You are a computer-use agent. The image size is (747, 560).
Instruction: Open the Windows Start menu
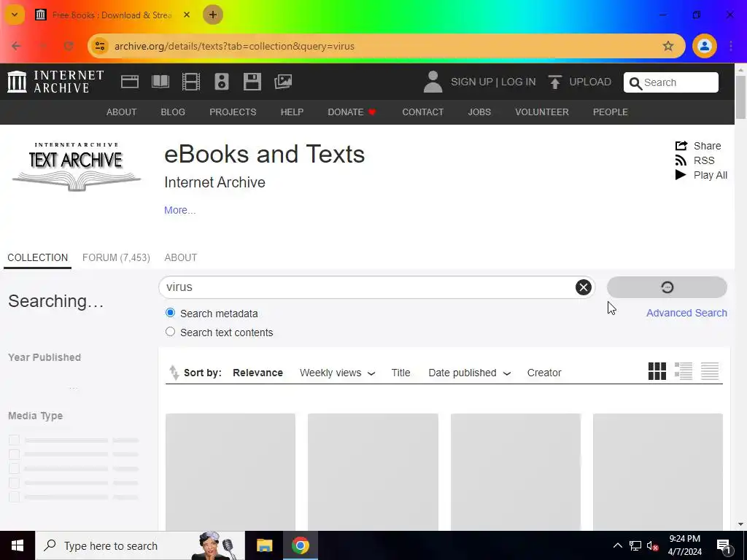18,545
